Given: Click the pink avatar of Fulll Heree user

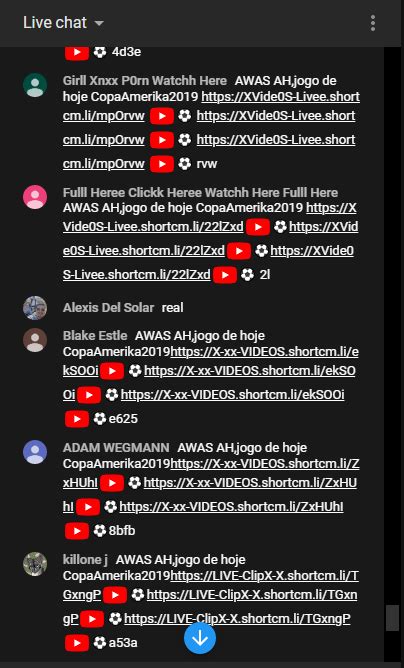Looking at the screenshot, I should point(35,197).
